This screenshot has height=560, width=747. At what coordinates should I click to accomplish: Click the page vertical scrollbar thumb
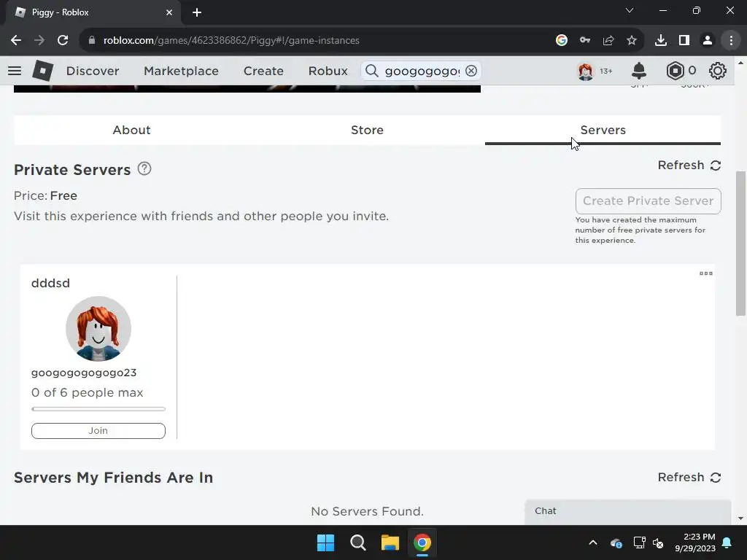pos(740,243)
